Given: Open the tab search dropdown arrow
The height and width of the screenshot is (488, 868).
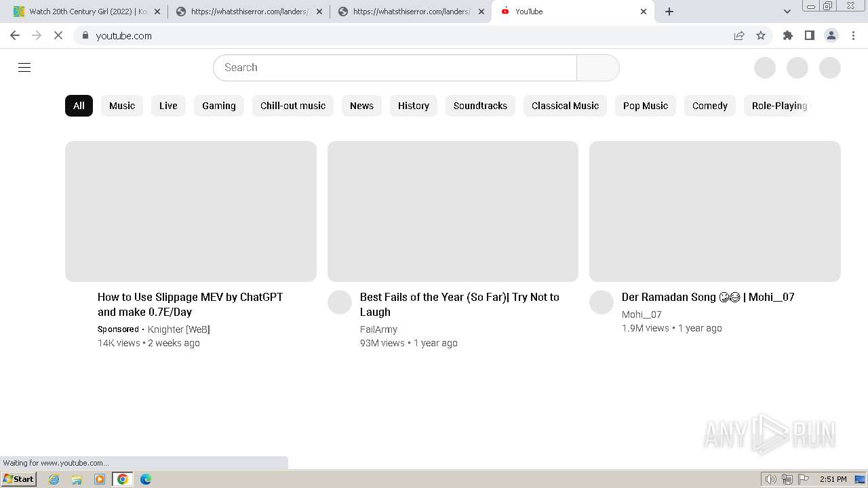Looking at the screenshot, I should [787, 12].
